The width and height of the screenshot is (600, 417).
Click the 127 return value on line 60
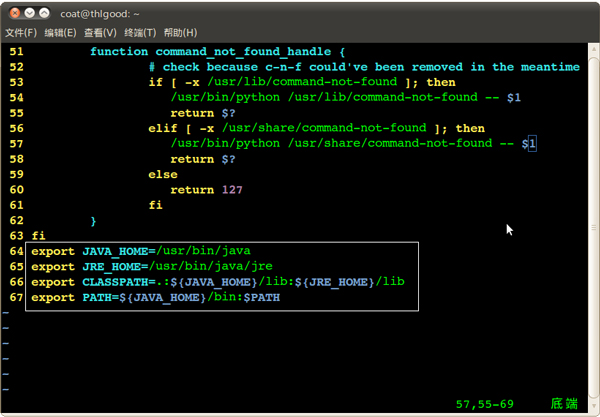tap(232, 190)
